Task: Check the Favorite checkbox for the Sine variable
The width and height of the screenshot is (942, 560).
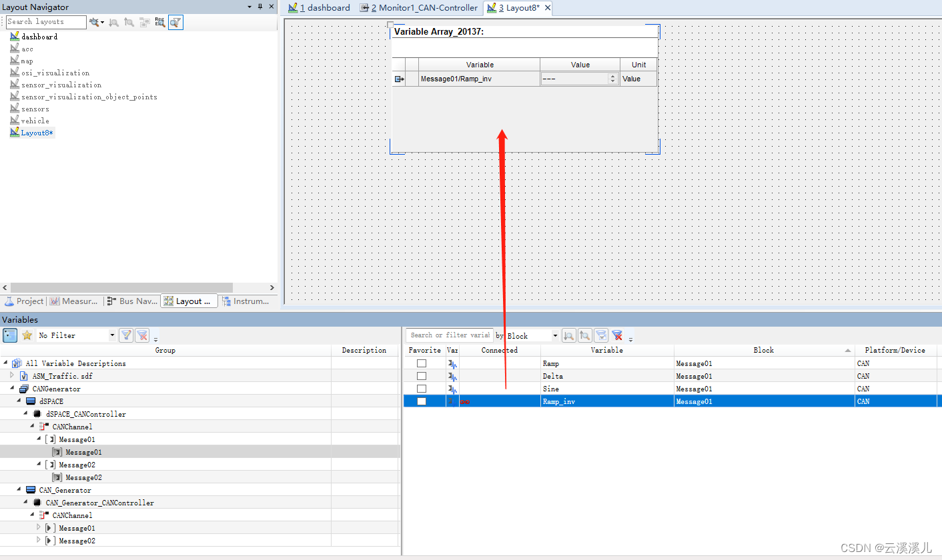Action: pyautogui.click(x=422, y=389)
